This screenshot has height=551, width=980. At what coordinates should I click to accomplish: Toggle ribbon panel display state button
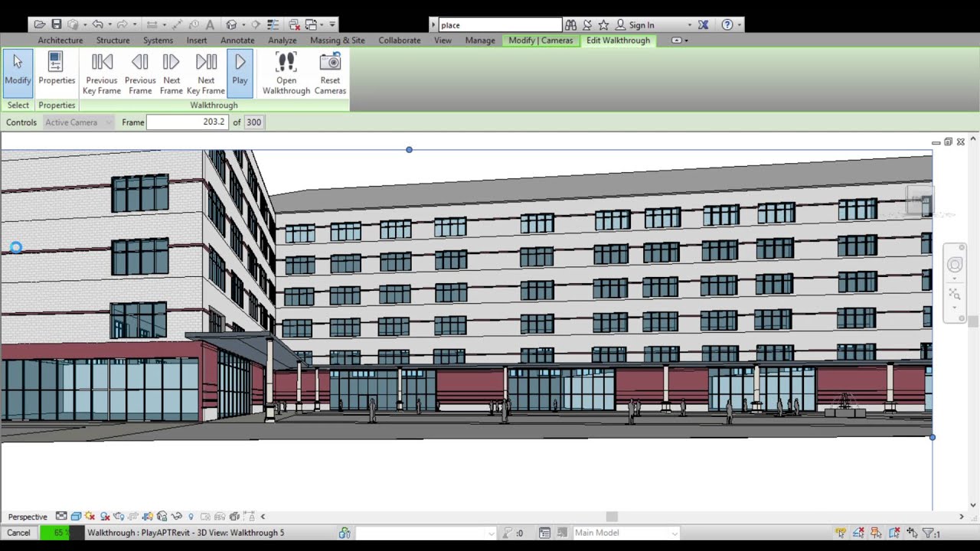(x=677, y=41)
